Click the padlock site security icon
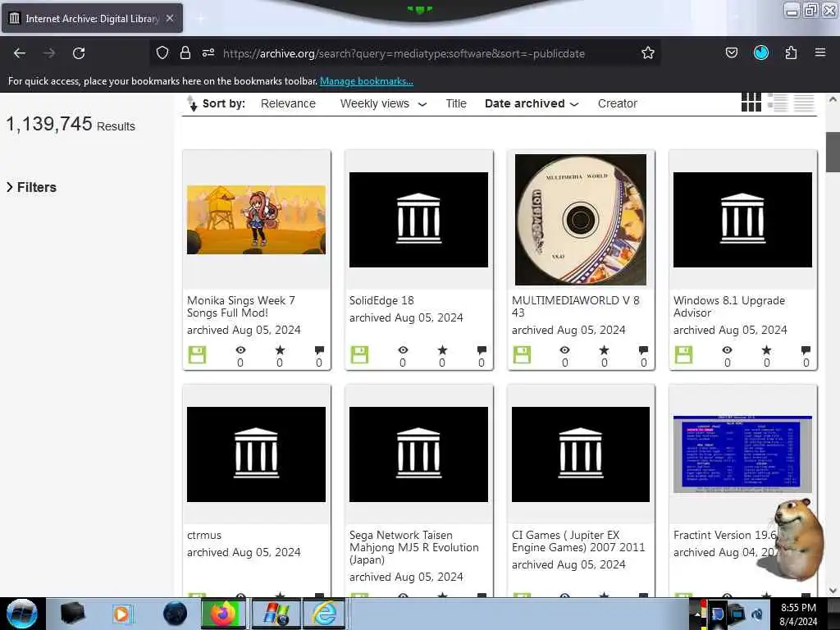Image resolution: width=840 pixels, height=630 pixels. coord(185,52)
